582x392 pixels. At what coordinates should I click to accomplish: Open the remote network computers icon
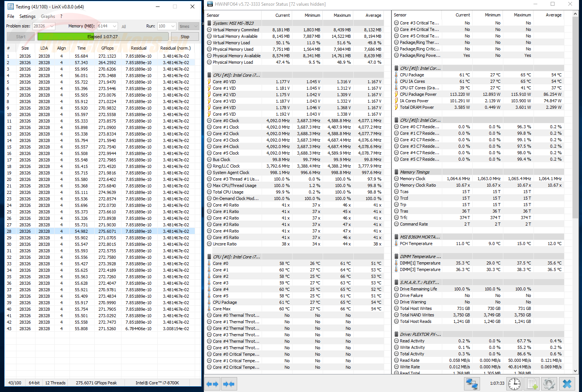[x=472, y=384]
